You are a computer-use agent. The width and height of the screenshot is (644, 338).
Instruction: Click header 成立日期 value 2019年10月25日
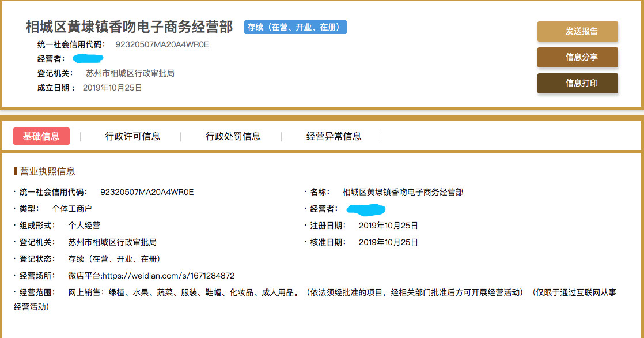tap(112, 88)
